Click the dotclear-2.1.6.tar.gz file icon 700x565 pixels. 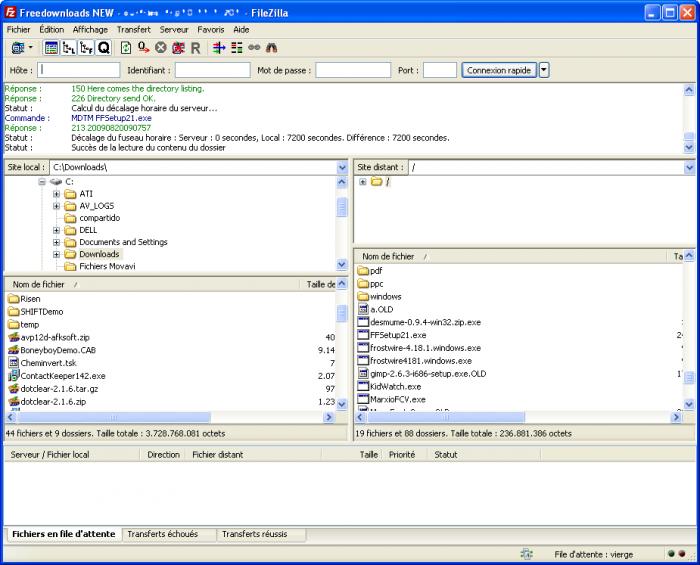coord(13,389)
